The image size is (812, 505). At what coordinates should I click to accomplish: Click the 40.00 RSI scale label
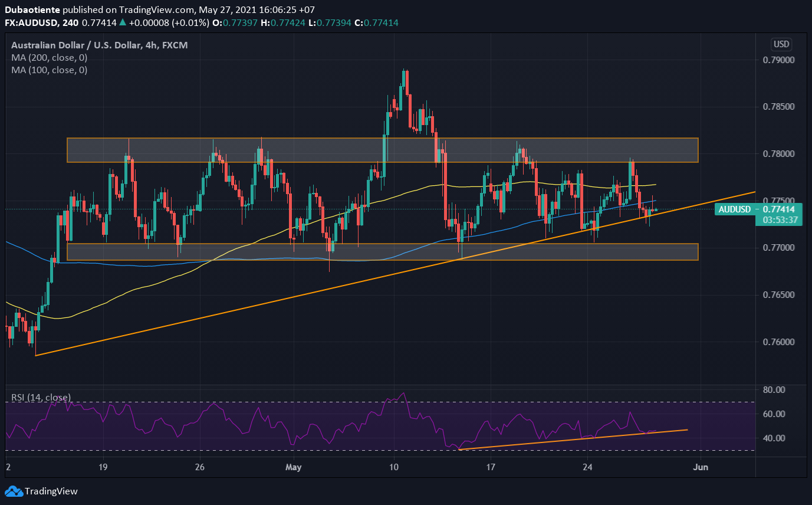pos(774,438)
